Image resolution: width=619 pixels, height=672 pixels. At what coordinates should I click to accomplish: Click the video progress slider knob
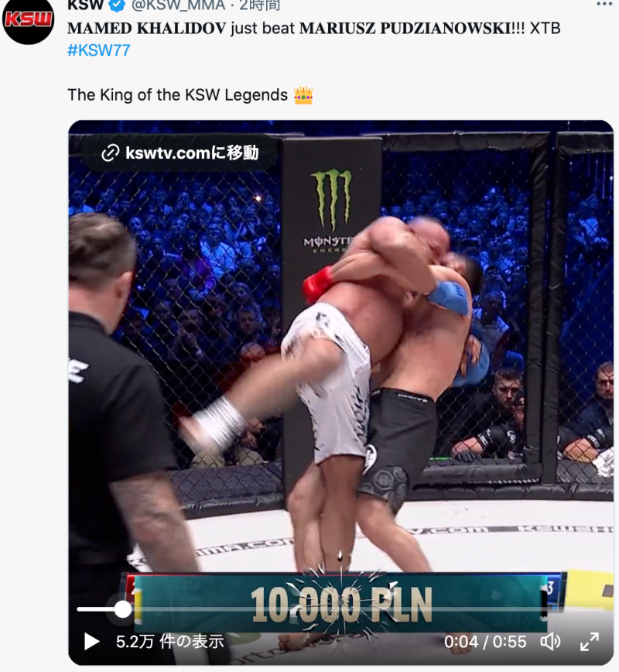coord(123,609)
